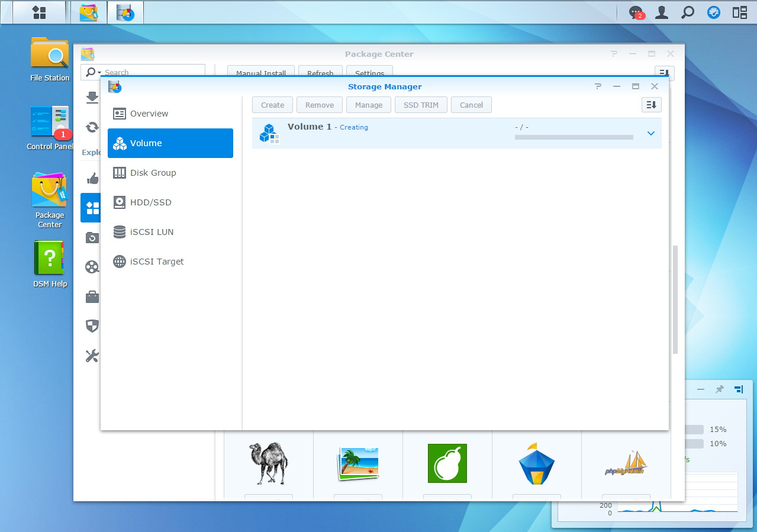Click the Create volume button
The height and width of the screenshot is (532, 757).
(273, 105)
